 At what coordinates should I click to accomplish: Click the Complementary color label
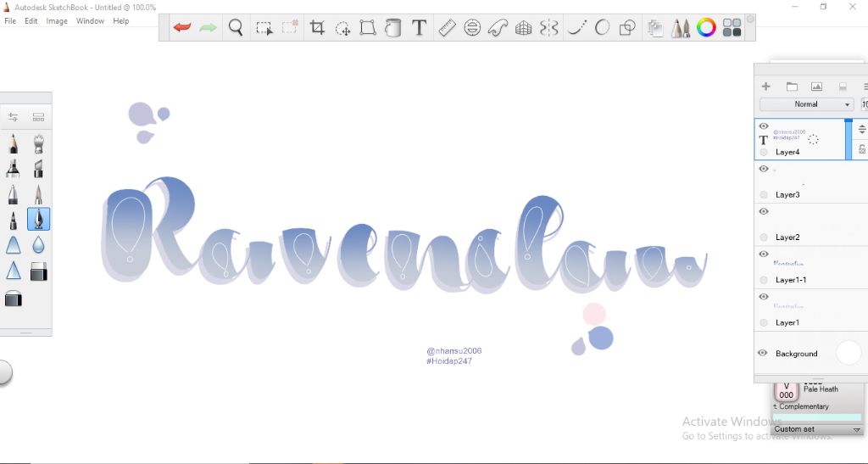pyautogui.click(x=804, y=406)
